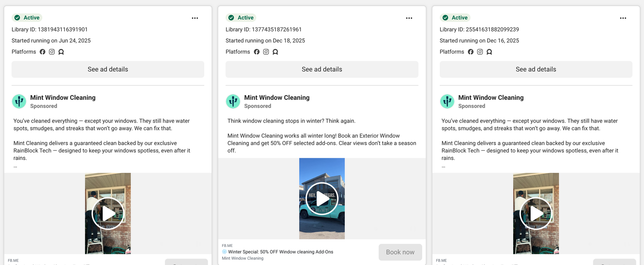Open Mint Window Cleaning page name on Dec 16 ad

coord(491,97)
